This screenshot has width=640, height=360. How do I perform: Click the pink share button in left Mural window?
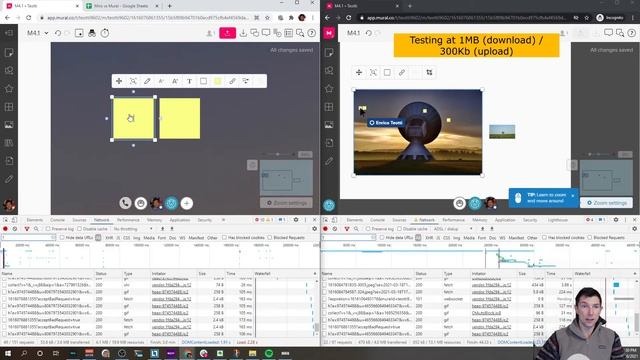tap(227, 33)
